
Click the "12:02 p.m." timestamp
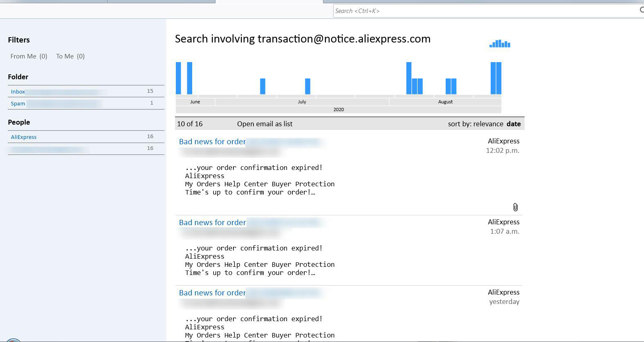point(503,150)
